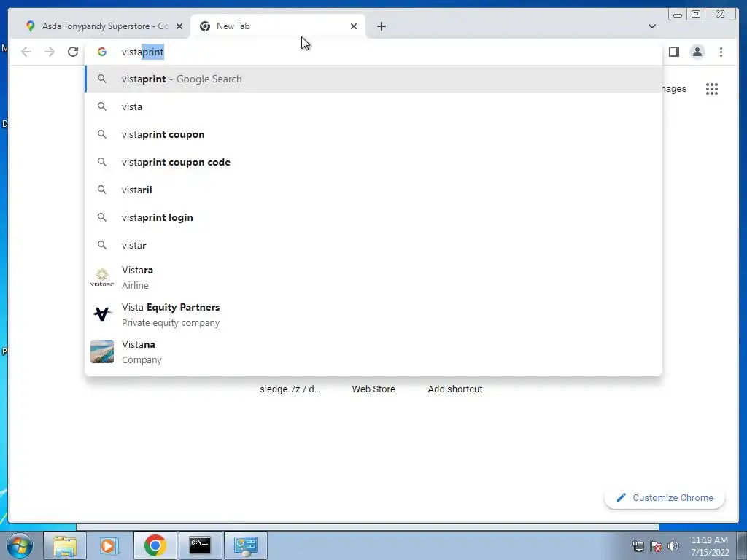The height and width of the screenshot is (560, 747).
Task: Expand the tab search chevron
Action: pyautogui.click(x=652, y=26)
